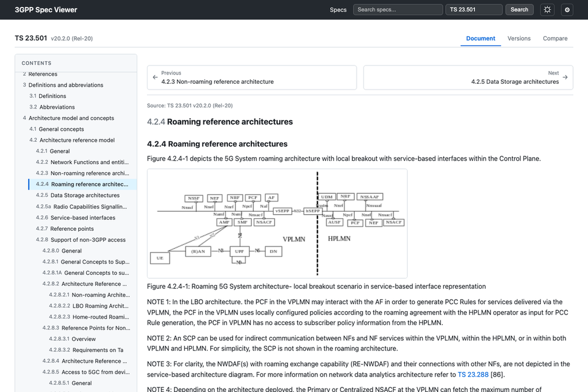Open 4.2.5 Data Storage architectures in contents
This screenshot has width=588, height=392.
tap(78, 195)
